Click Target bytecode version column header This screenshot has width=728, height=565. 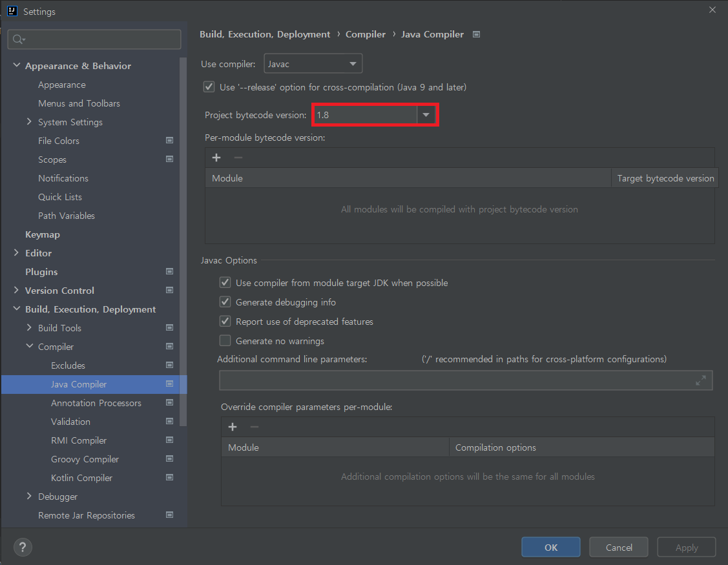pos(665,178)
